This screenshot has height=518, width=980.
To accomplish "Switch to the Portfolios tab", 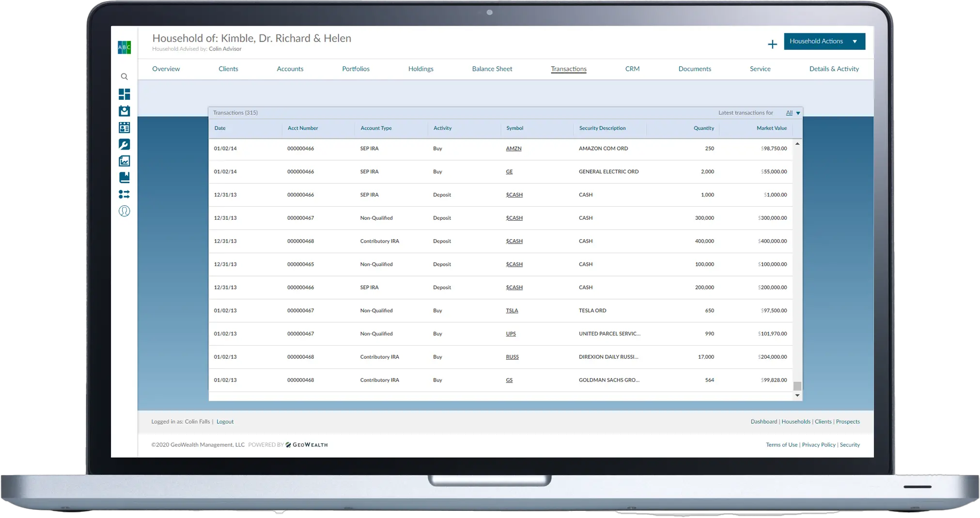I will (x=356, y=69).
